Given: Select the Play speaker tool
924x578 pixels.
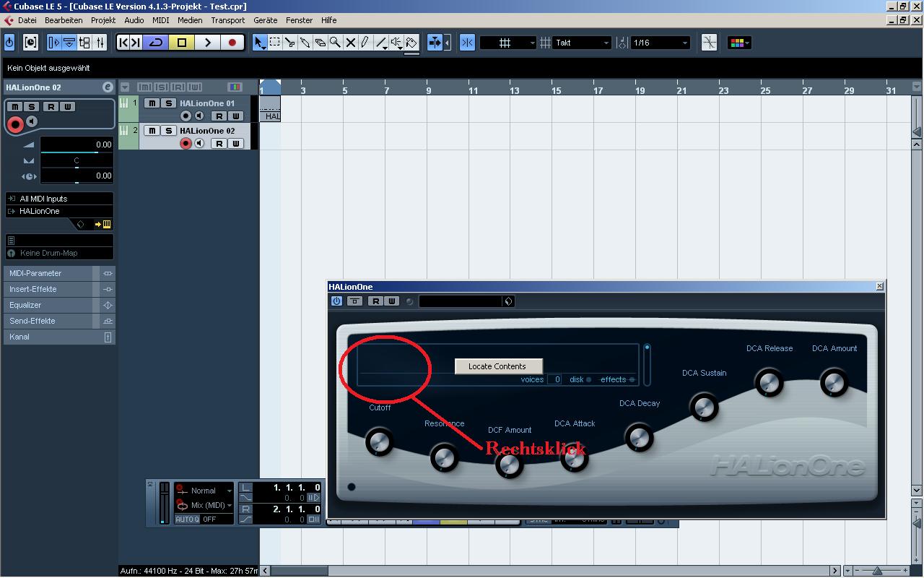Looking at the screenshot, I should pyautogui.click(x=396, y=43).
